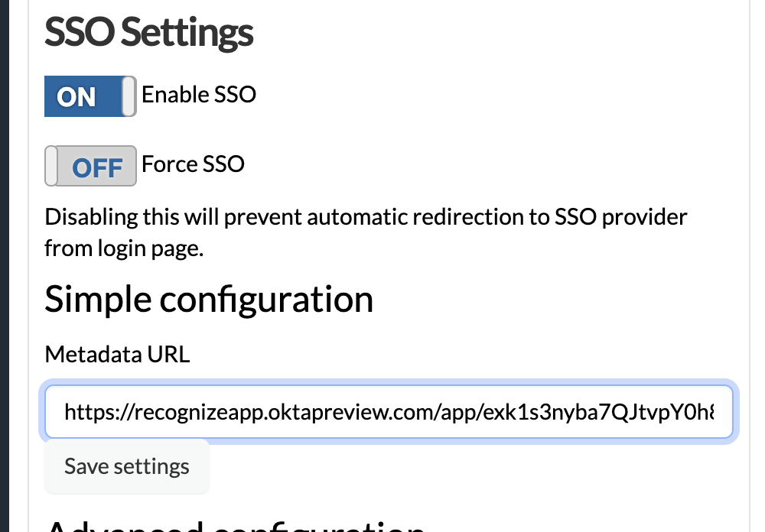The width and height of the screenshot is (765, 532).
Task: Turn off the Enable SSO toggle
Action: [90, 96]
